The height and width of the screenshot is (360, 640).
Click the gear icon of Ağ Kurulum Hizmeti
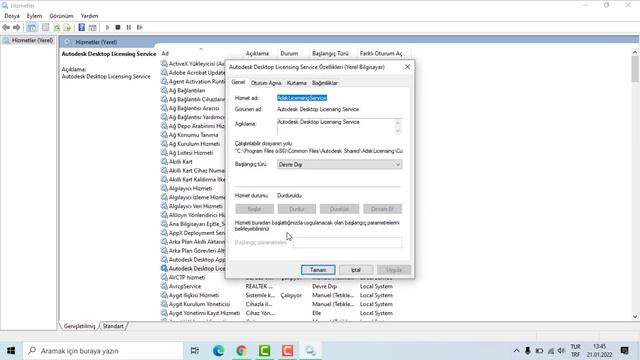pos(164,144)
